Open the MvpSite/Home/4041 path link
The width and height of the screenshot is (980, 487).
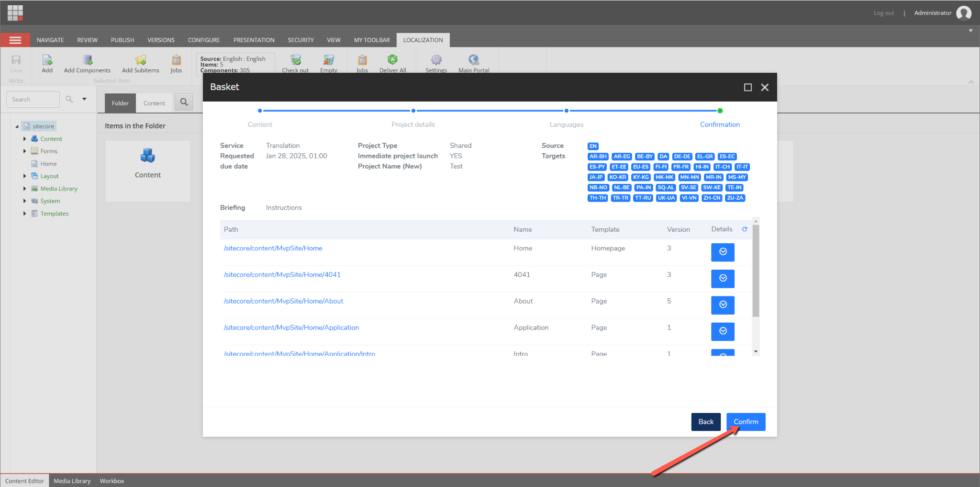[282, 274]
